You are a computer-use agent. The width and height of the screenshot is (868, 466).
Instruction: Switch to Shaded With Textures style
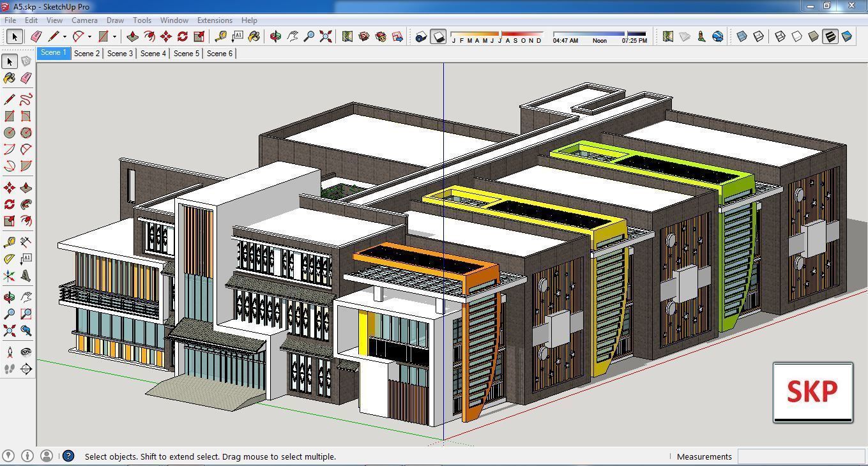point(830,36)
